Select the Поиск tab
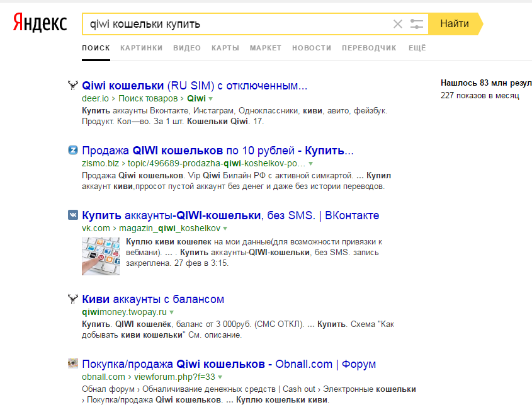The height and width of the screenshot is (412, 532). (96, 48)
